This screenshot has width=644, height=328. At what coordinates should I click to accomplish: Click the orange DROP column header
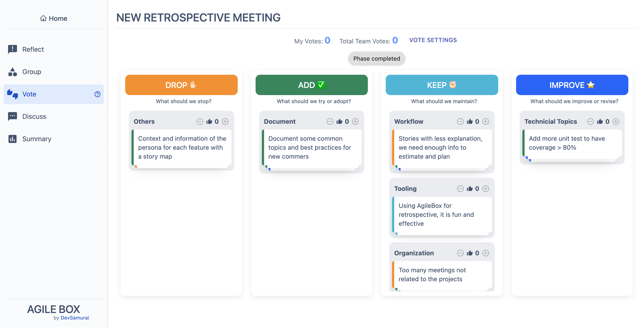(181, 85)
